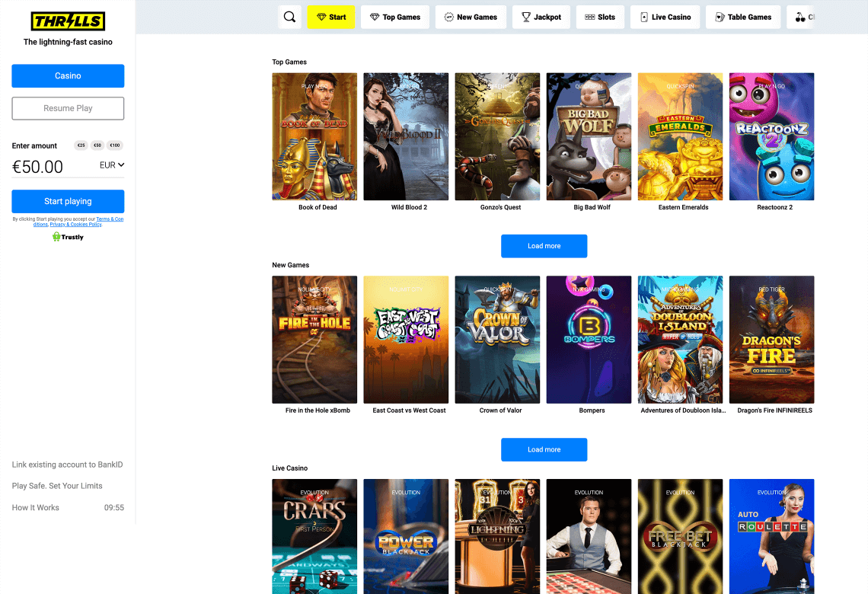Open the Power Blackjack live game
Viewport: 868px width, 594px height.
pos(406,536)
